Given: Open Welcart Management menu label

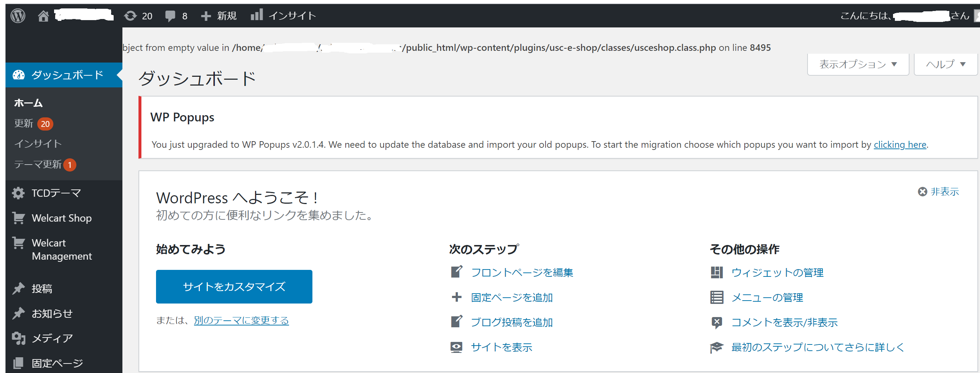Looking at the screenshot, I should click(62, 249).
